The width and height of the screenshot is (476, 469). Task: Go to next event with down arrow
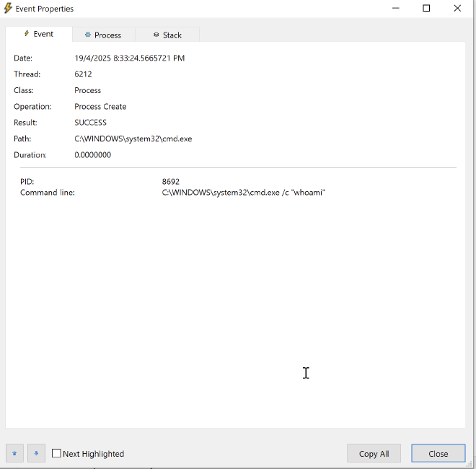(36, 453)
